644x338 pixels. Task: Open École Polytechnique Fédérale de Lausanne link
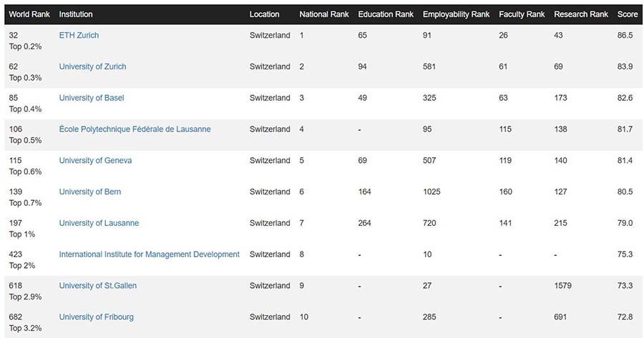pos(135,129)
